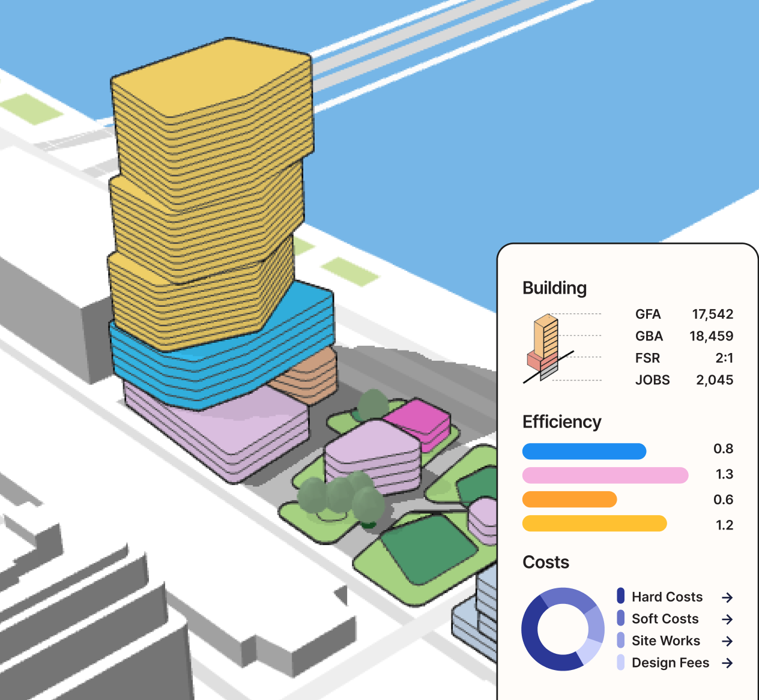
Task: Click the 0.6 efficiency value
Action: [724, 499]
